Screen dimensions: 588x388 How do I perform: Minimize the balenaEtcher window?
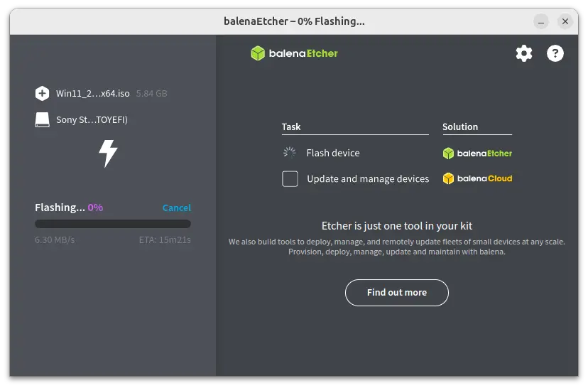[x=541, y=22]
